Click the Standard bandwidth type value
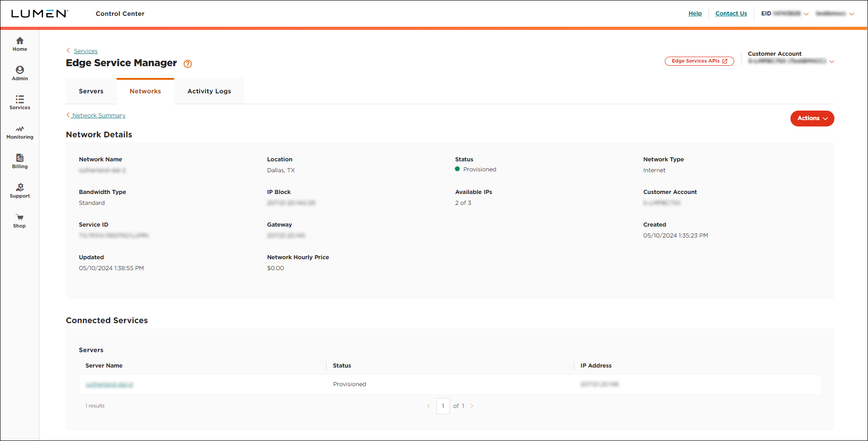Viewport: 868px width, 441px height. tap(92, 203)
